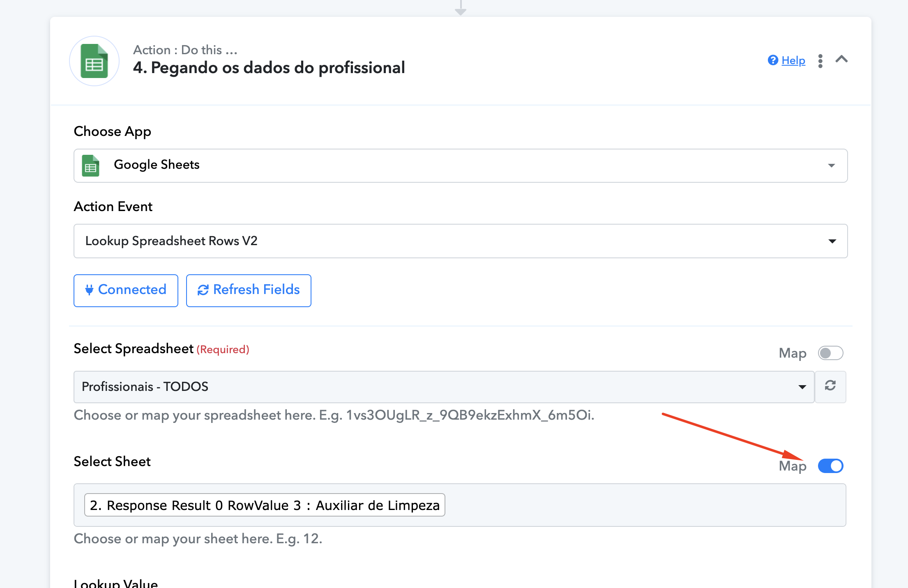This screenshot has height=588, width=908.
Task: Click the Lookup Value label
Action: click(116, 583)
